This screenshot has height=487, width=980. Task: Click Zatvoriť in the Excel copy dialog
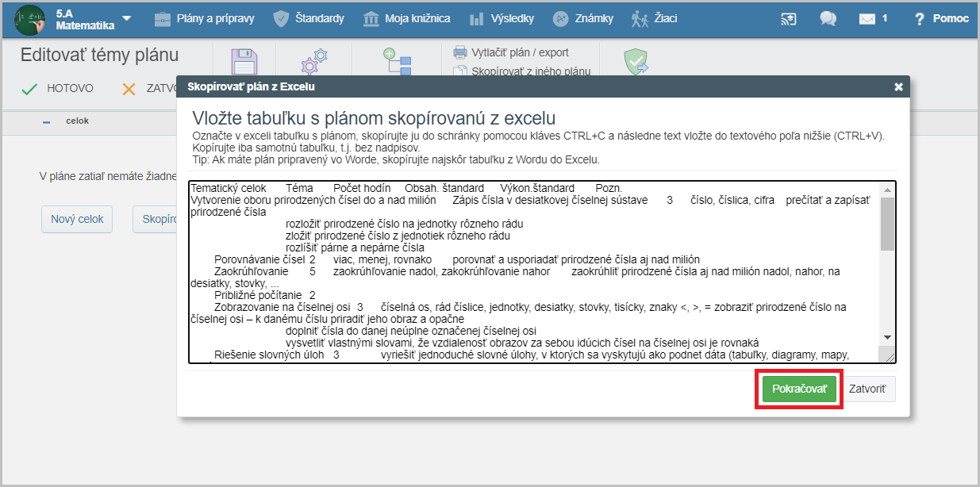click(x=869, y=389)
